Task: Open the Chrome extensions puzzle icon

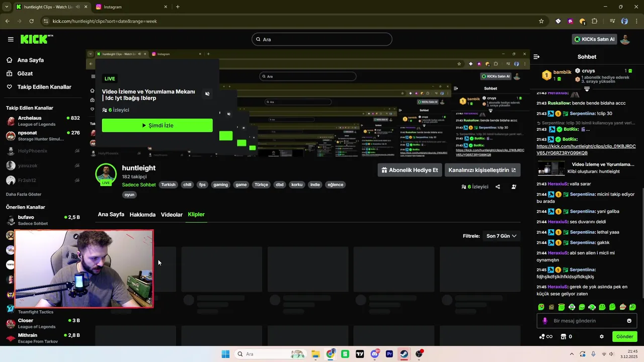Action: tap(595, 21)
